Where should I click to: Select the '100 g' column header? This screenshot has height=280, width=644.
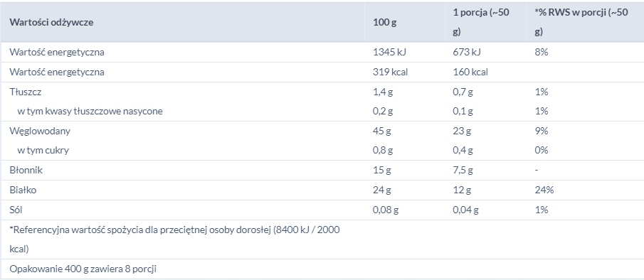click(384, 23)
